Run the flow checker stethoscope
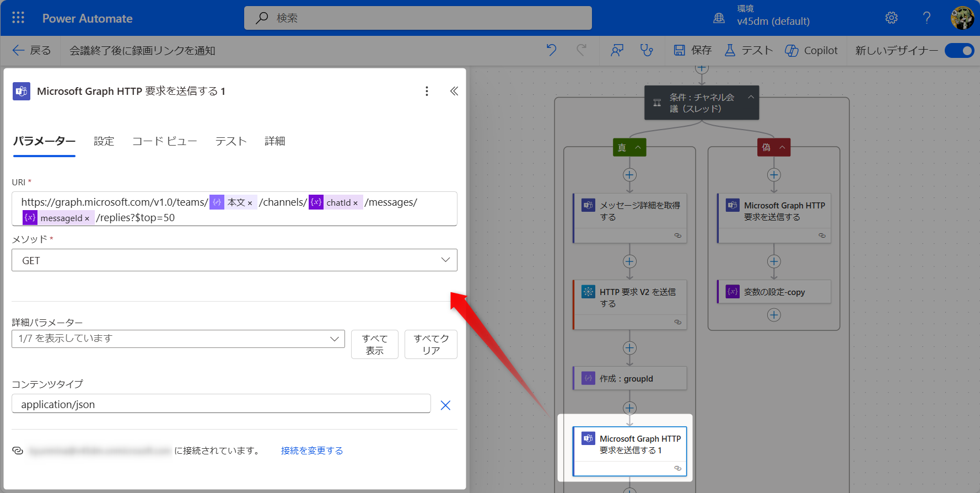This screenshot has height=493, width=980. (647, 50)
